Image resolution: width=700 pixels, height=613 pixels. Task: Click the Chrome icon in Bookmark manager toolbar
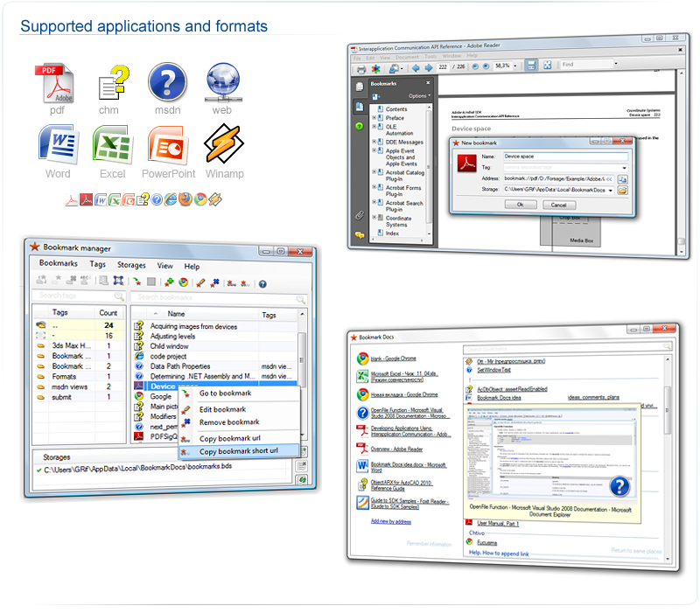tap(183, 282)
